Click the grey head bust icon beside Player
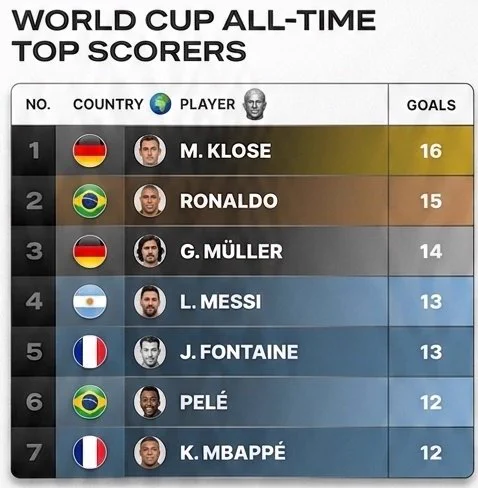The height and width of the screenshot is (488, 478). [255, 104]
